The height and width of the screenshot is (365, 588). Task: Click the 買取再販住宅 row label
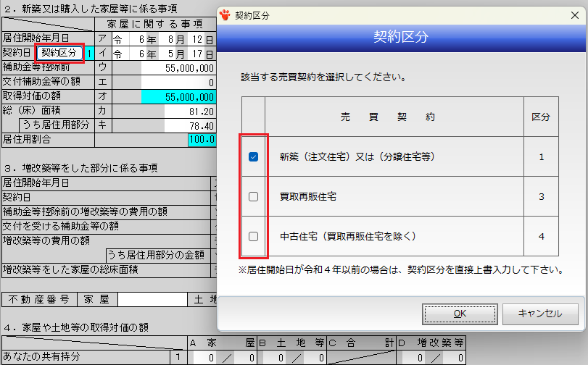point(308,196)
